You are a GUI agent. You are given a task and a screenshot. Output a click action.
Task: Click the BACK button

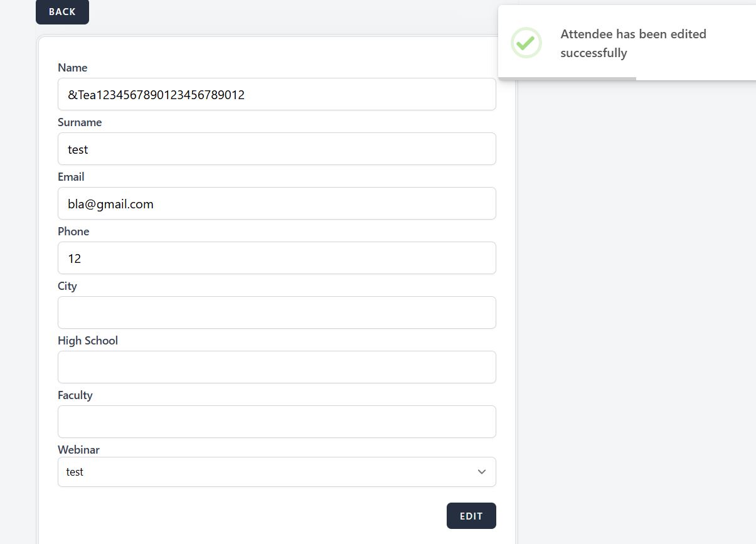click(62, 12)
